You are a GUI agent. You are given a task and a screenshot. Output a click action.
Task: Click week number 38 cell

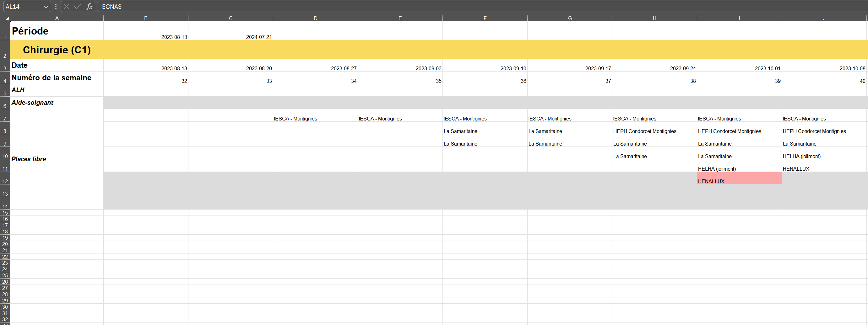click(654, 78)
